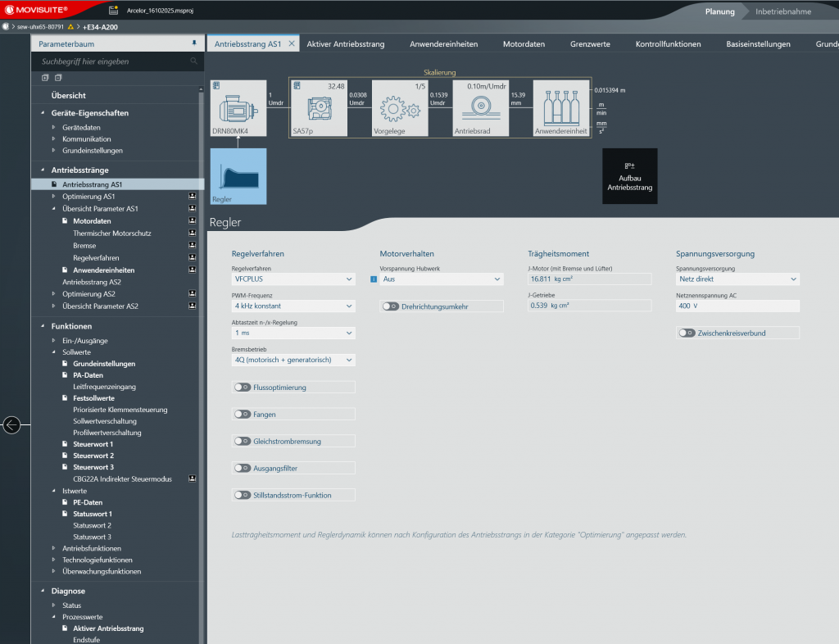Select the Regler controller block
The image size is (839, 644).
click(238, 175)
